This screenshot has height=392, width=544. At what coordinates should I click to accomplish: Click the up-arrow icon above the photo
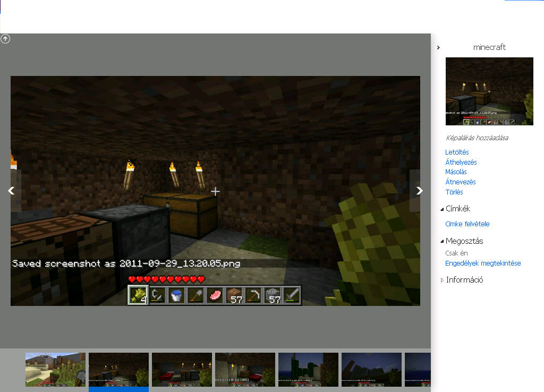(x=5, y=38)
